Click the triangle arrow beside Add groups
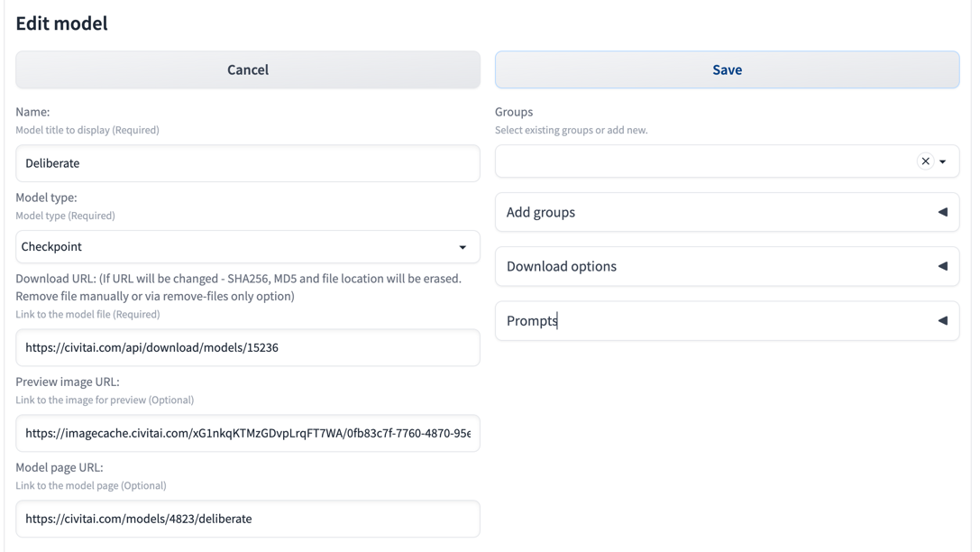 (942, 212)
